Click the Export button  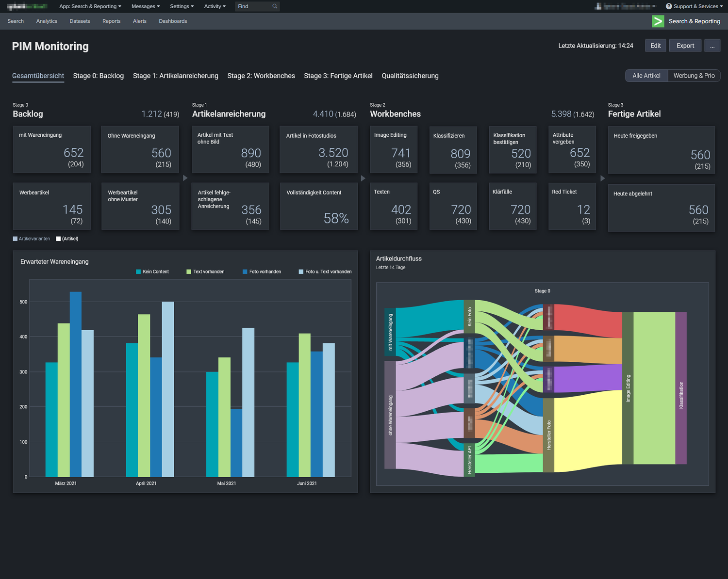tap(685, 46)
